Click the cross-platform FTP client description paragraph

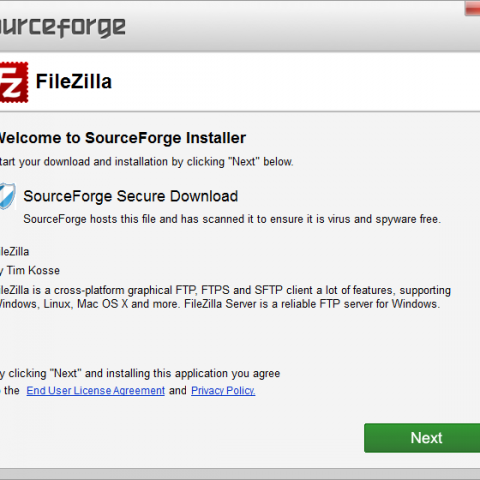click(225, 297)
